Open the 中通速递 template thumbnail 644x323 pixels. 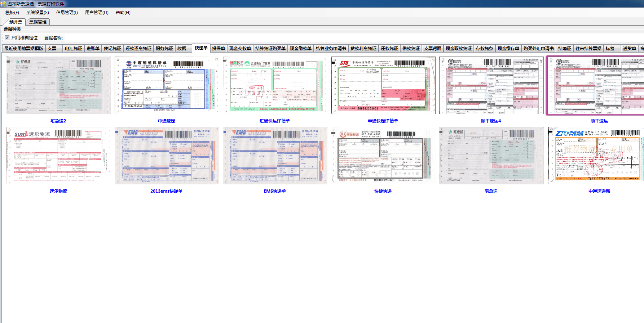167,85
